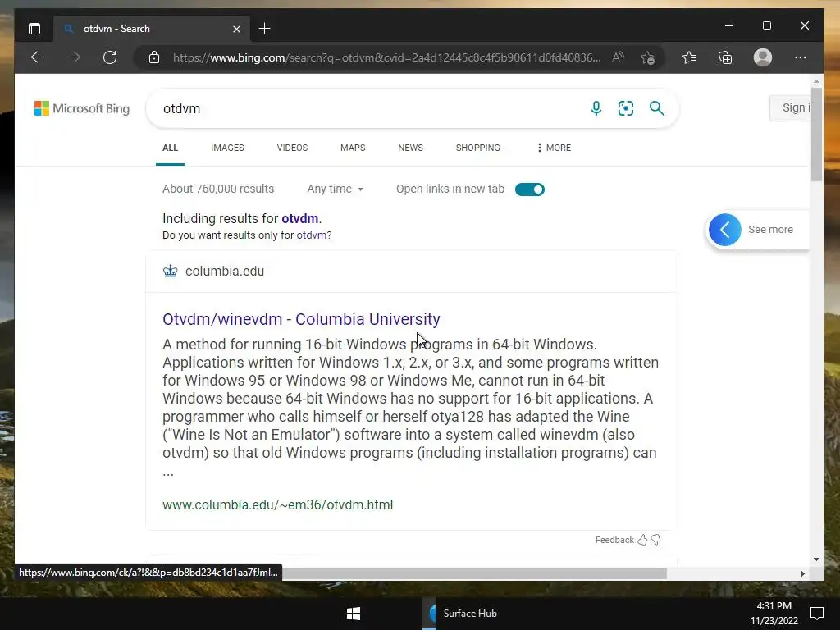Screen dimensions: 840x630
Task: Open Collections icon in toolbar
Action: pyautogui.click(x=725, y=57)
